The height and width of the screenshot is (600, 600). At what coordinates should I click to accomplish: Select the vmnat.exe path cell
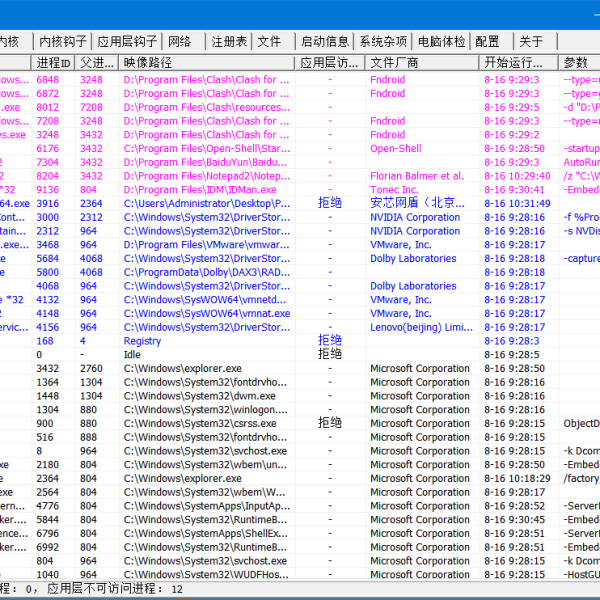pyautogui.click(x=207, y=314)
